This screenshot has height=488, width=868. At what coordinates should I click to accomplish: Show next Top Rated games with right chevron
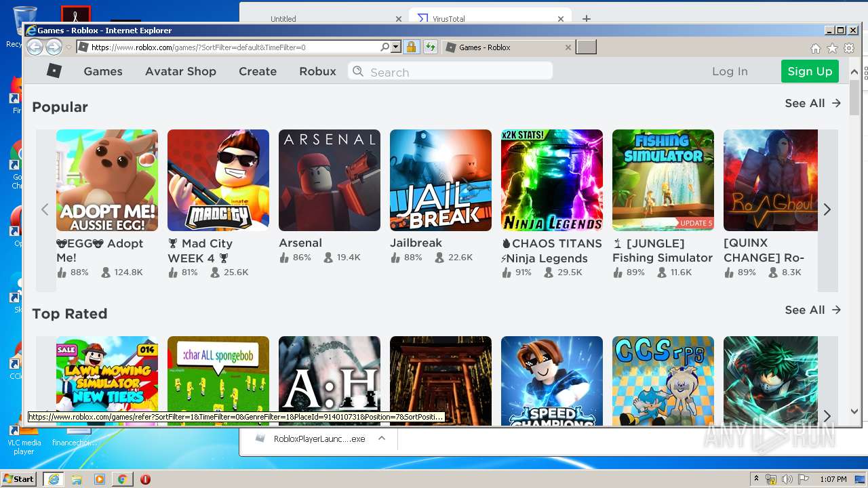827,415
